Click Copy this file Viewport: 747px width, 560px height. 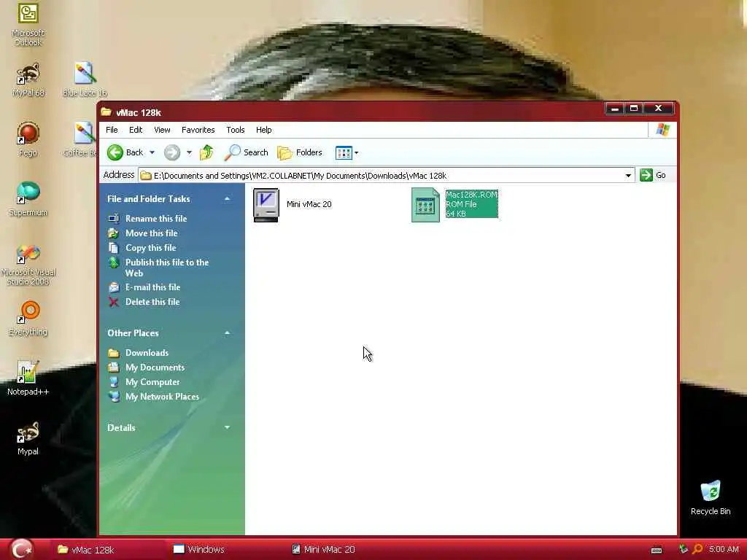[142, 248]
